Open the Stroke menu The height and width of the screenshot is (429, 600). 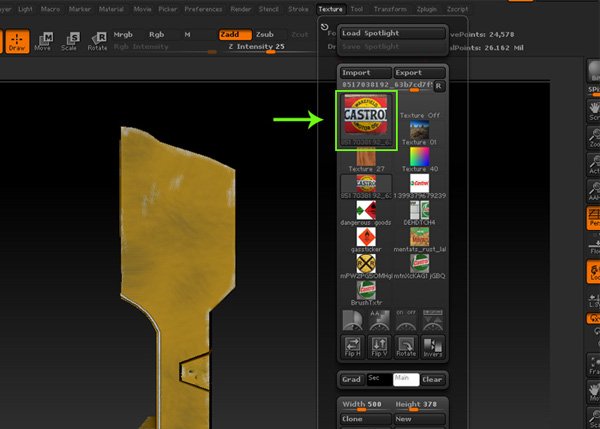(x=298, y=9)
